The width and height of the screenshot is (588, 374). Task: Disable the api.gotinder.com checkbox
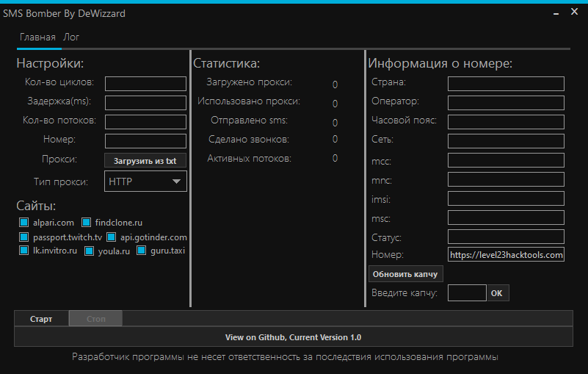111,237
